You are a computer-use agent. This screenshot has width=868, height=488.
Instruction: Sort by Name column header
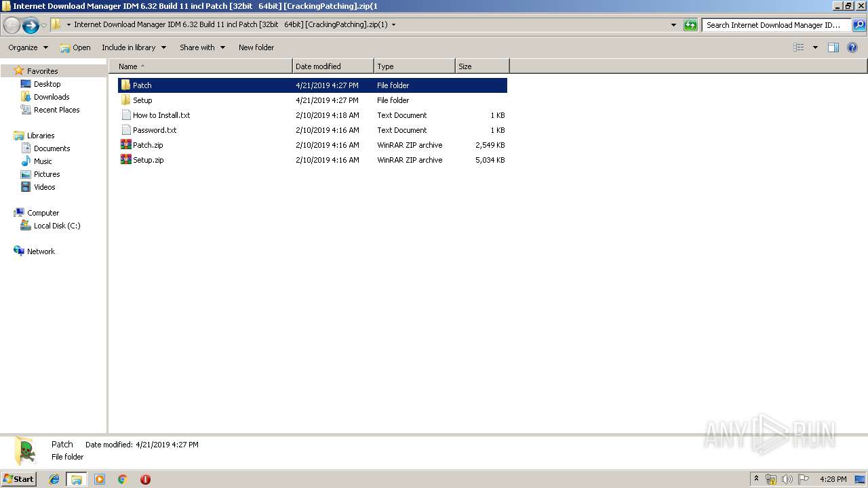tap(201, 66)
